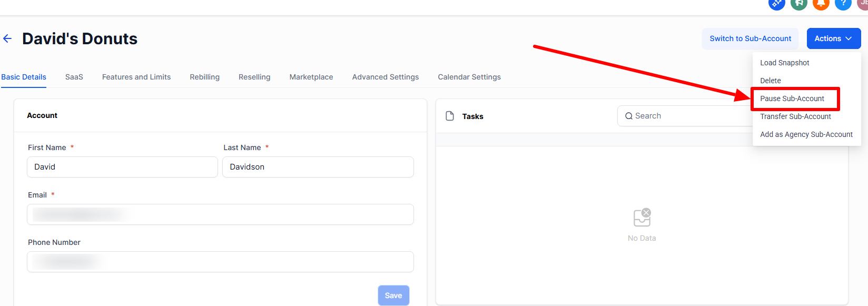
Task: Click the First Name field with David
Action: [x=122, y=167]
